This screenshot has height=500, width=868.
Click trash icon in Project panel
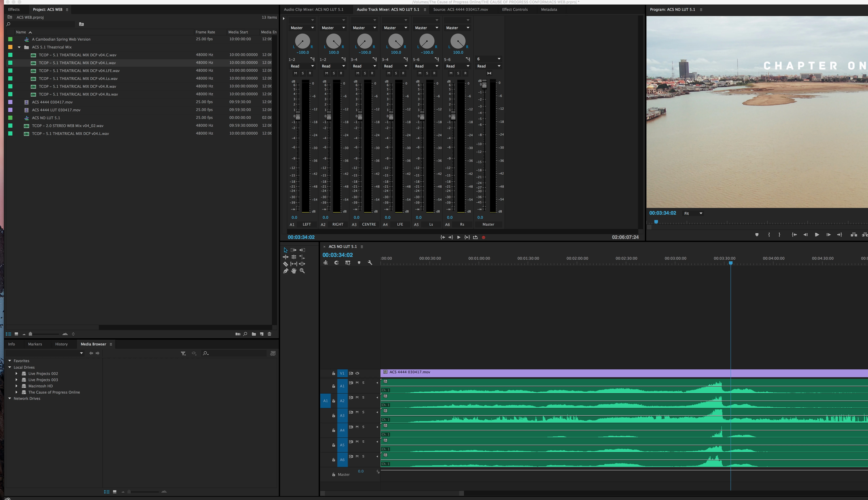pyautogui.click(x=269, y=334)
